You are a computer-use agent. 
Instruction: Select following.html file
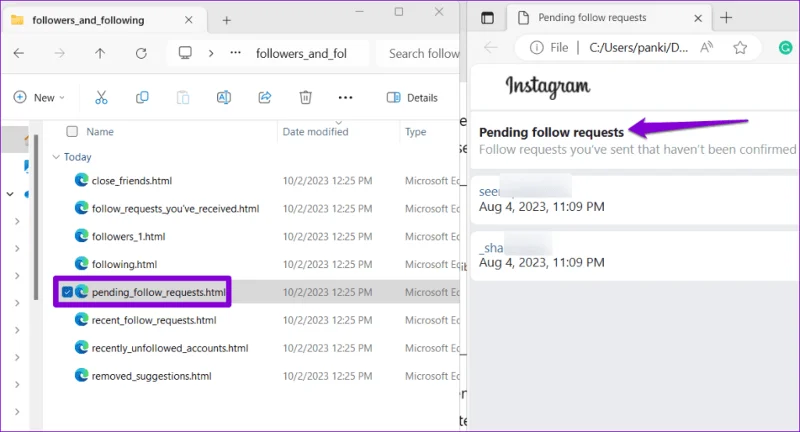pos(124,264)
